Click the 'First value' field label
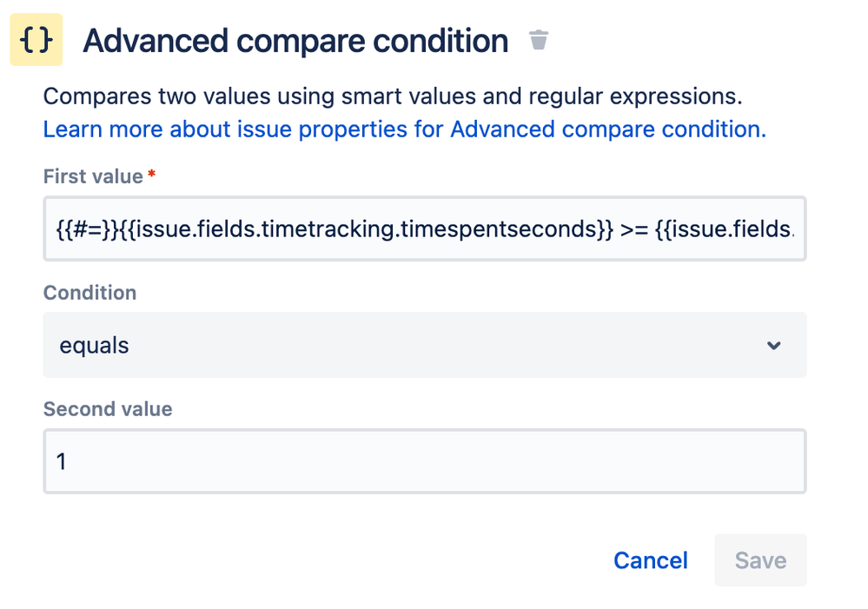Screen dimensions: 868x609 click(93, 176)
